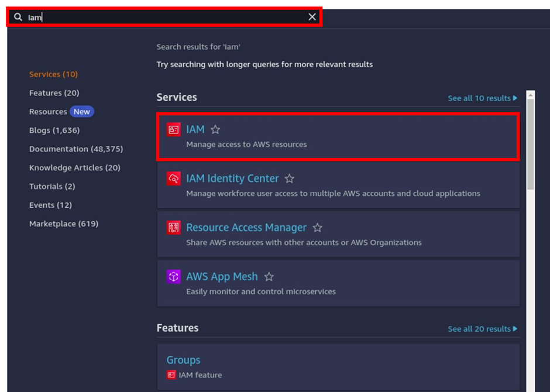Click the 'Search results for iam' heading
Screen dimensions: 550x392
click(x=198, y=47)
